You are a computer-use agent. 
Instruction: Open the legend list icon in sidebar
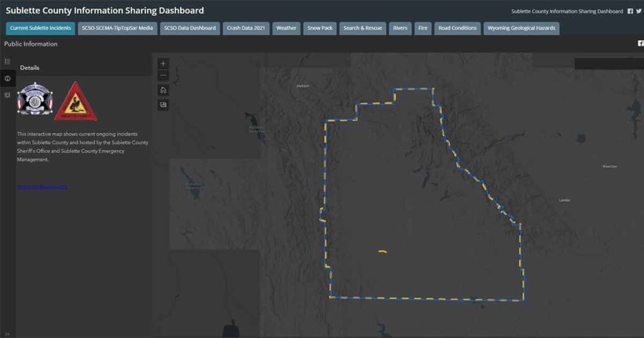[x=8, y=62]
